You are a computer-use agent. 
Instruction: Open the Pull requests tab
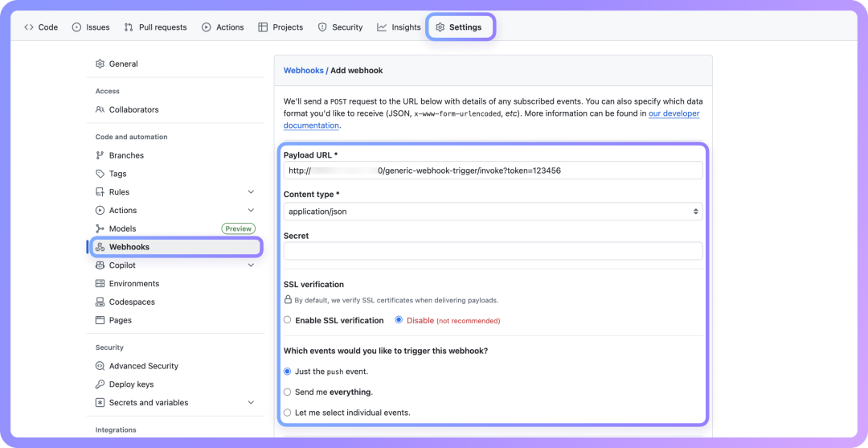(156, 27)
